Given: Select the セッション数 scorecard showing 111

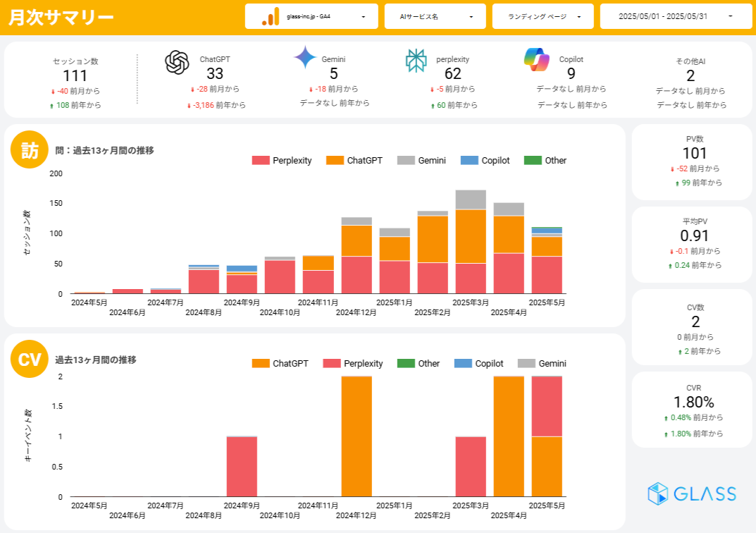Looking at the screenshot, I should click(75, 76).
